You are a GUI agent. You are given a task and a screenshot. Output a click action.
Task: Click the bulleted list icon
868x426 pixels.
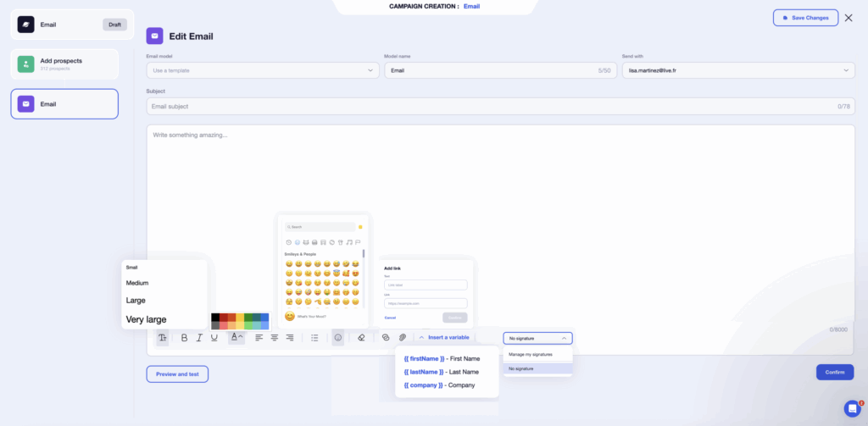pos(314,337)
